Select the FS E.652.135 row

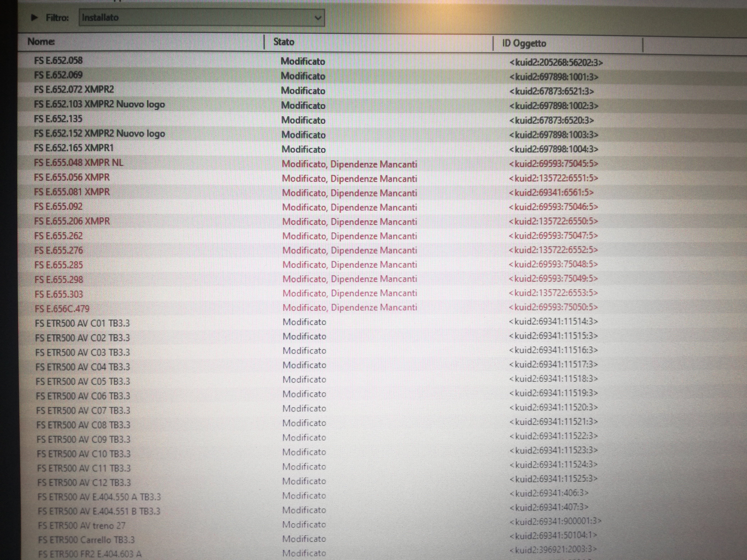pyautogui.click(x=58, y=119)
